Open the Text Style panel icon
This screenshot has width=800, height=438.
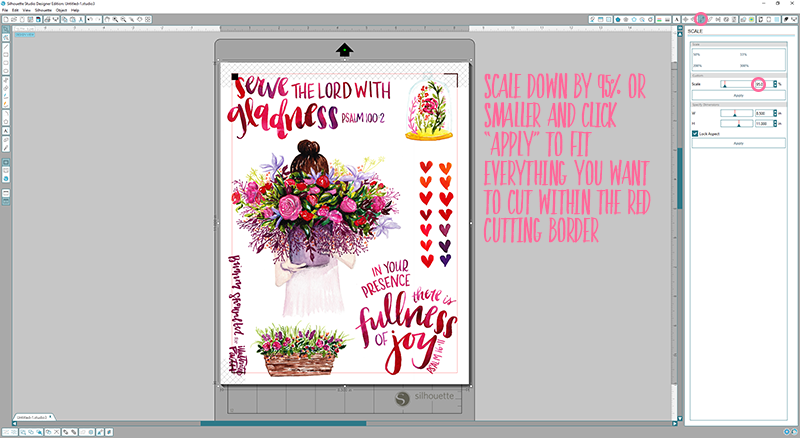(677, 19)
